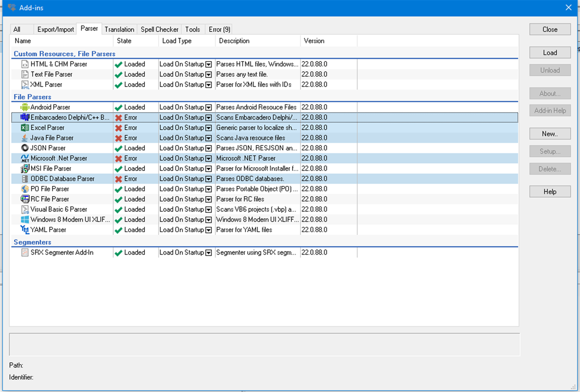This screenshot has height=392, width=580.
Task: Open Load Type dropdown for Android Parser
Action: (209, 107)
